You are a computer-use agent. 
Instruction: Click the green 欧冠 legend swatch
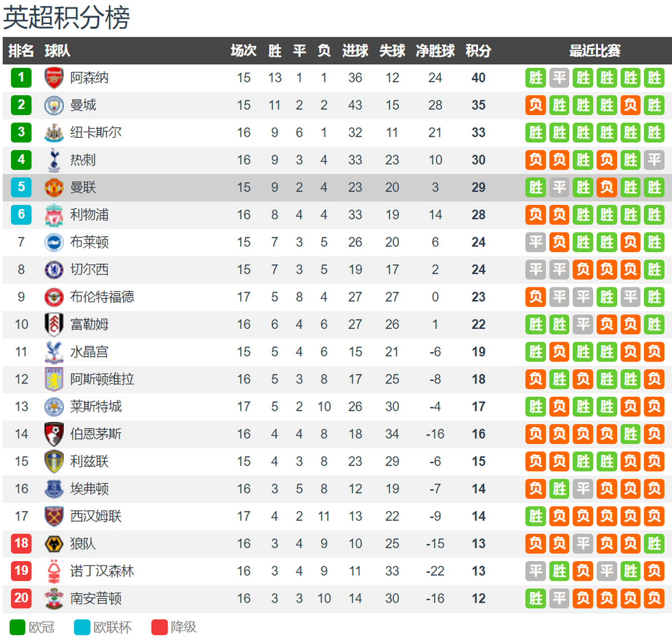17,627
